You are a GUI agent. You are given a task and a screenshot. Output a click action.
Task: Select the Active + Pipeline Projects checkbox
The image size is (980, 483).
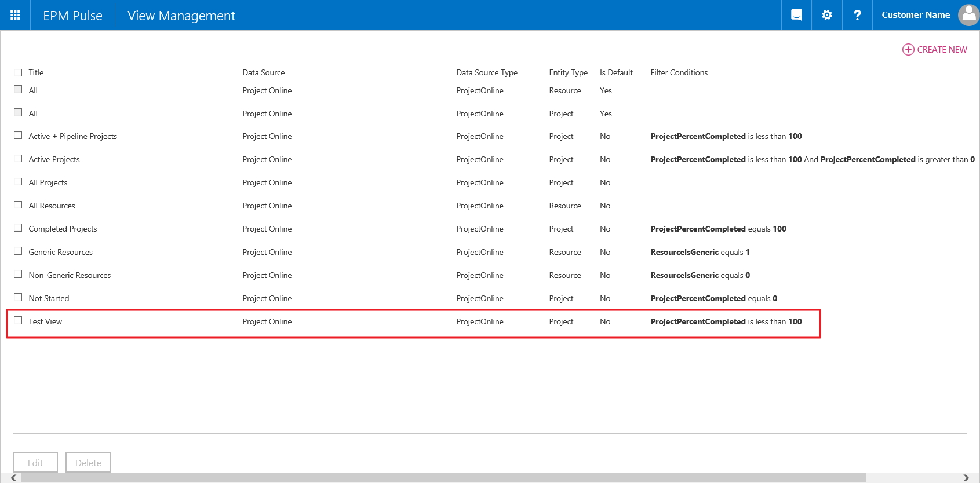[18, 136]
